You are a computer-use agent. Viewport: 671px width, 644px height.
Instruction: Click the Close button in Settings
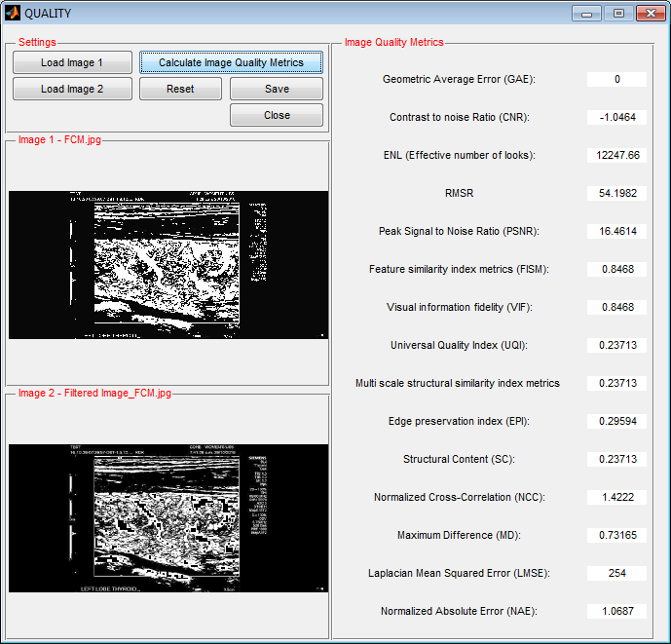point(277,115)
